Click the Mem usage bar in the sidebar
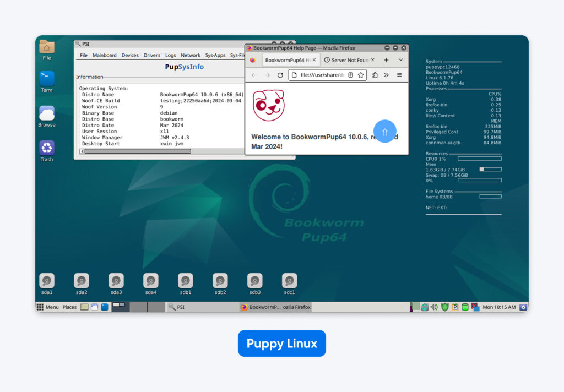This screenshot has width=564, height=392. [x=489, y=170]
